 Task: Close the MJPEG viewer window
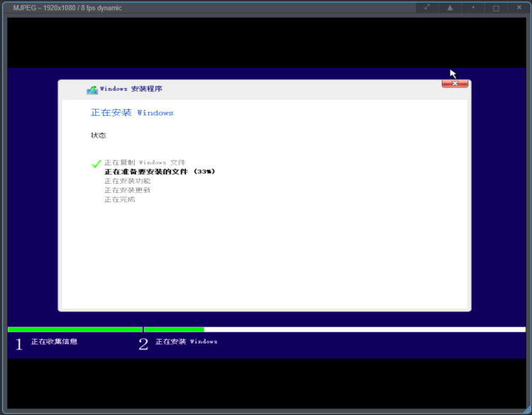click(x=519, y=7)
